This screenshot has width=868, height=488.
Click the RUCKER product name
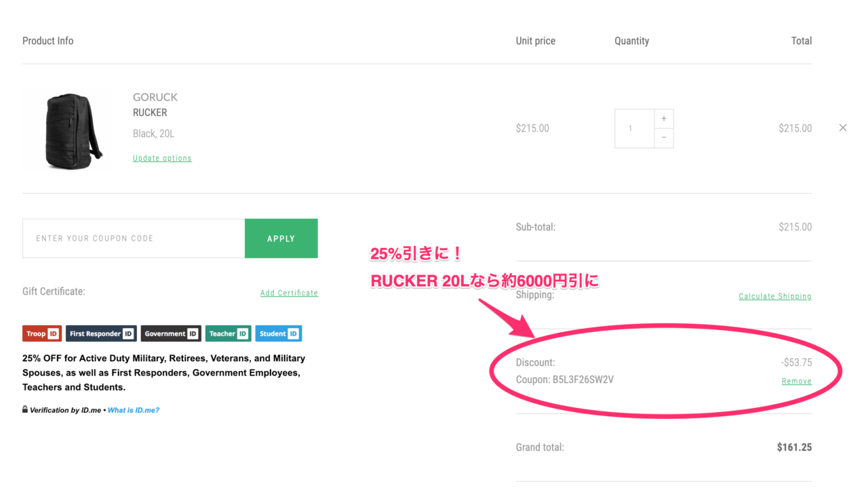(150, 113)
